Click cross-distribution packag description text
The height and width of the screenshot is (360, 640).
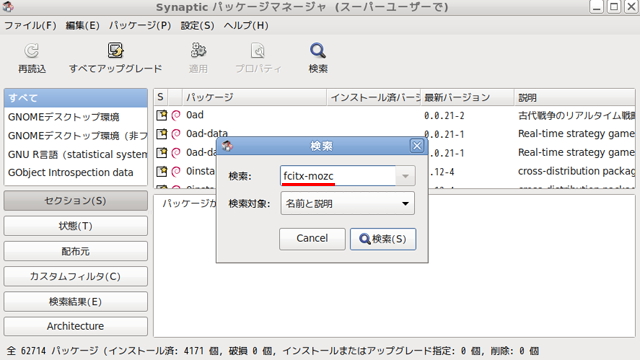pos(576,171)
